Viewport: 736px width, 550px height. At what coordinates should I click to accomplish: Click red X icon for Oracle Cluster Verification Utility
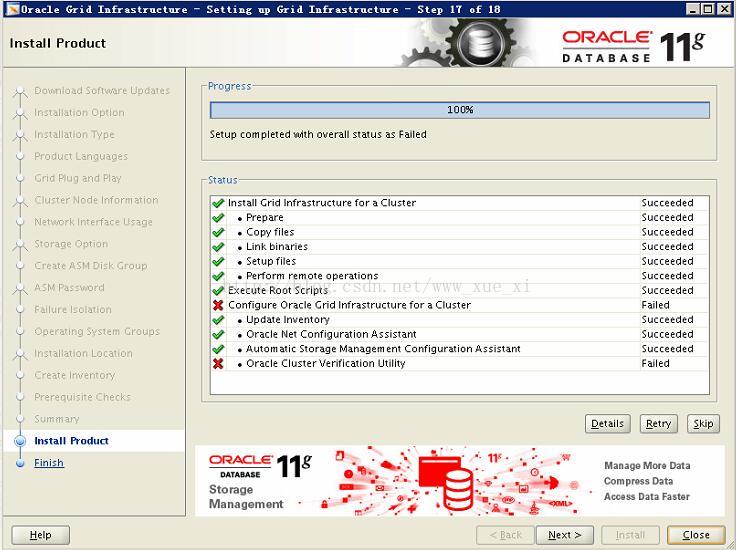[218, 363]
